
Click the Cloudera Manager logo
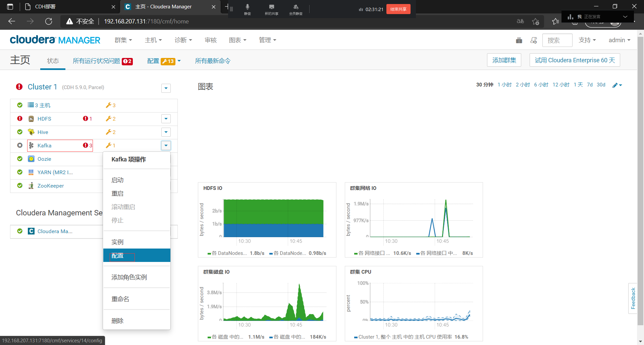pos(55,40)
